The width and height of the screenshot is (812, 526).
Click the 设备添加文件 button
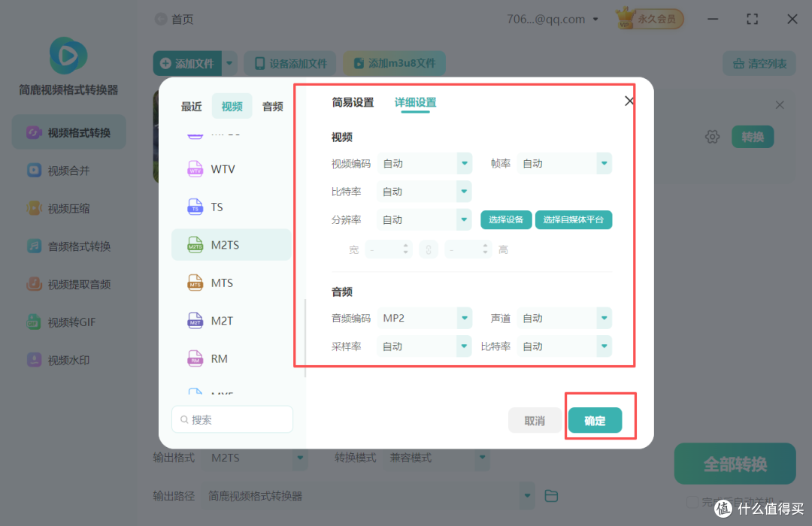(x=290, y=64)
